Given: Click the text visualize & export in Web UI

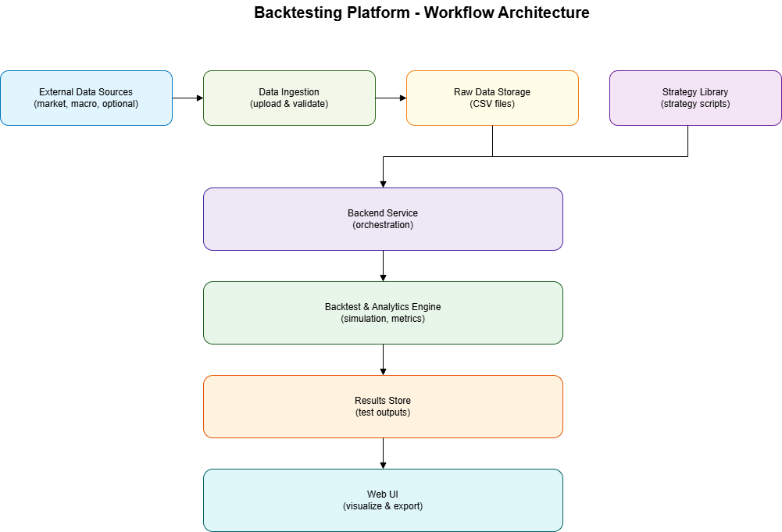Looking at the screenshot, I should click(x=383, y=505).
